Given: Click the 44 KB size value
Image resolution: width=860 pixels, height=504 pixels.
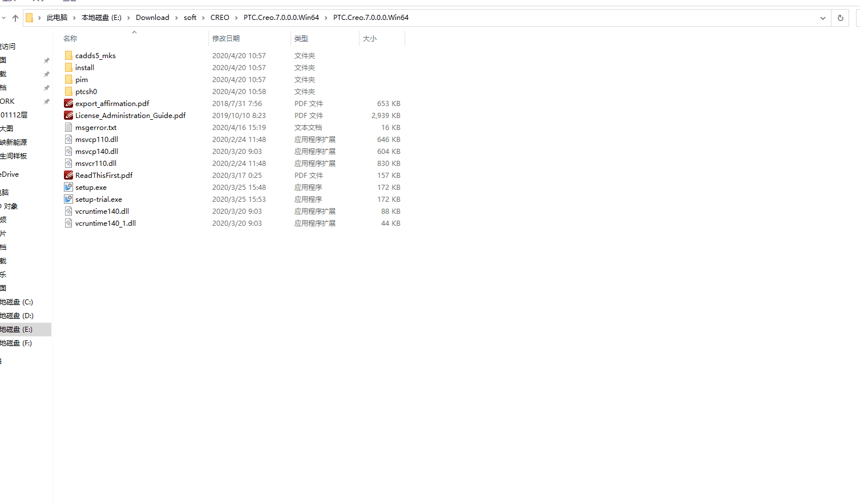Looking at the screenshot, I should [390, 223].
